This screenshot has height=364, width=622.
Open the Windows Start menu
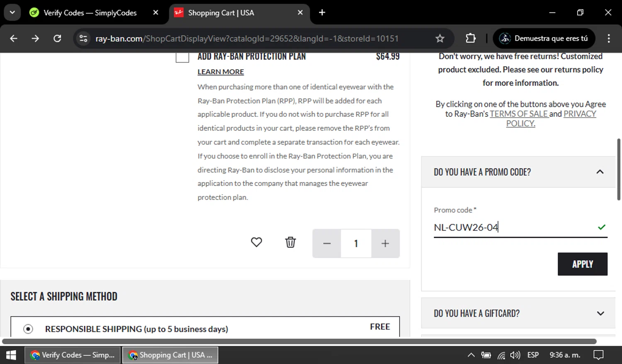[x=11, y=355]
